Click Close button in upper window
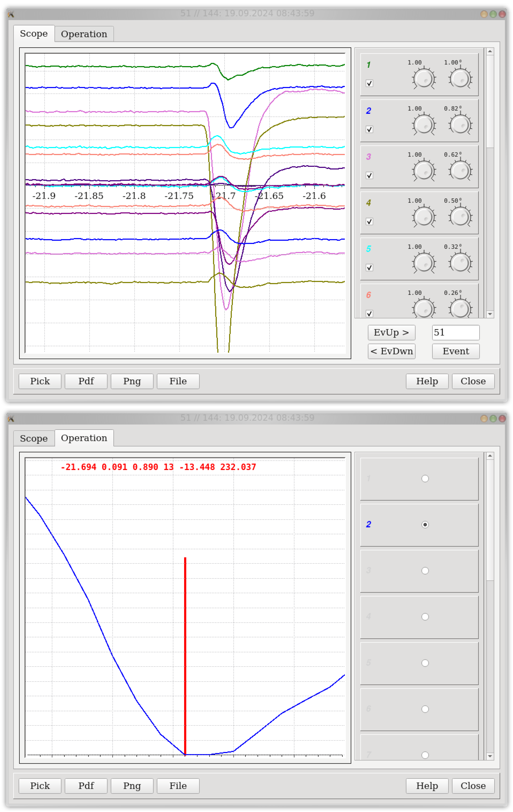Viewport: 513px width, 812px height. (473, 381)
